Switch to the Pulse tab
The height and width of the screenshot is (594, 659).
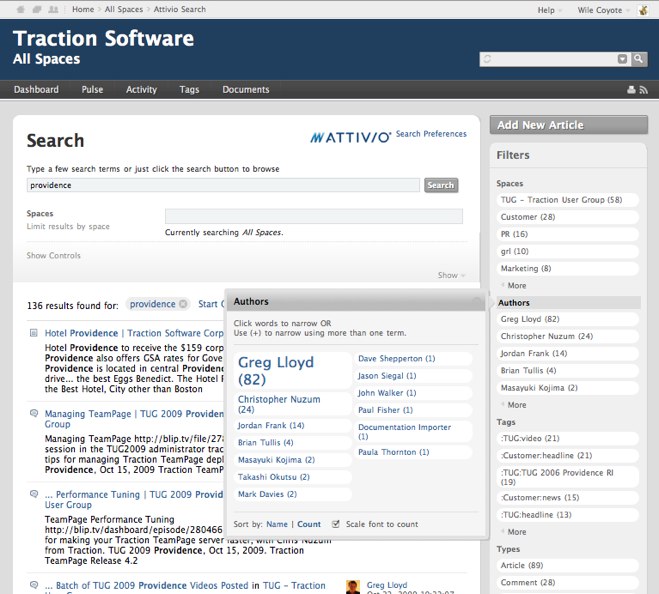tap(92, 90)
